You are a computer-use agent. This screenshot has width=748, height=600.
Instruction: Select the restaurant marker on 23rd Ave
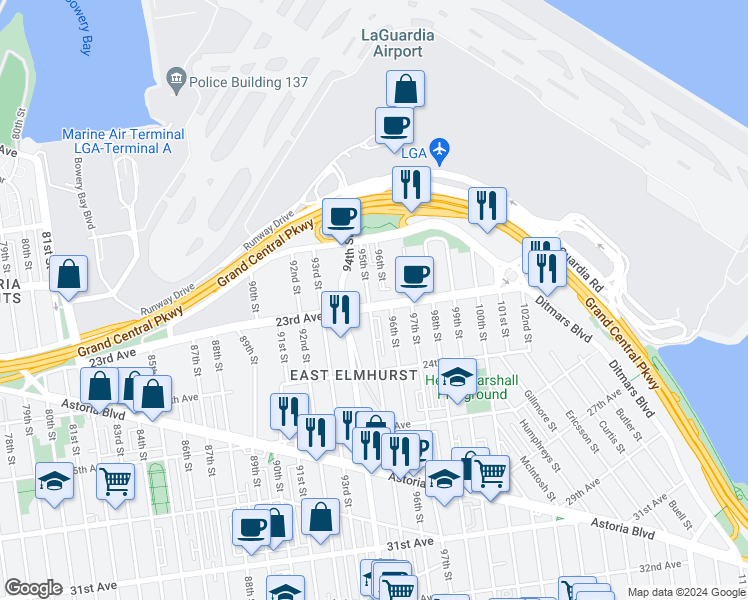tap(340, 314)
